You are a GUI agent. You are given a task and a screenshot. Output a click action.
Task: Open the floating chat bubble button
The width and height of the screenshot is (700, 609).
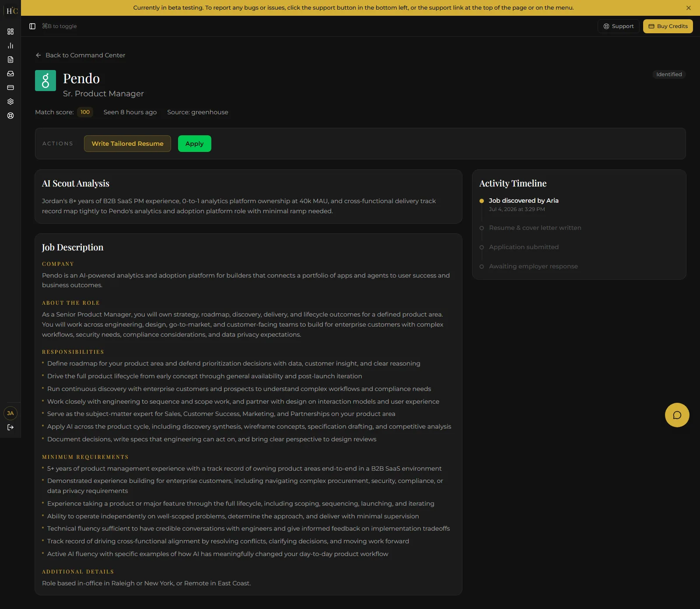[677, 415]
